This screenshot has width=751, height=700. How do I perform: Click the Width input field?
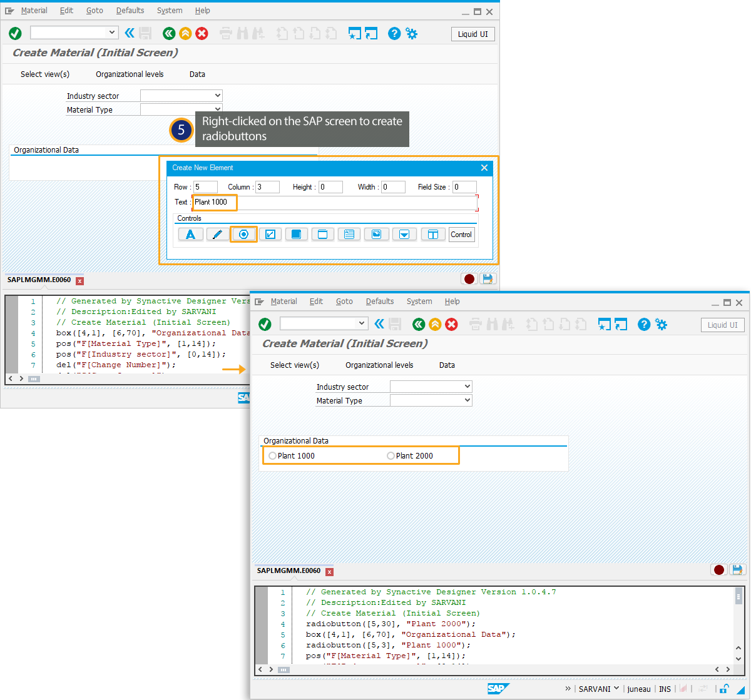[394, 187]
